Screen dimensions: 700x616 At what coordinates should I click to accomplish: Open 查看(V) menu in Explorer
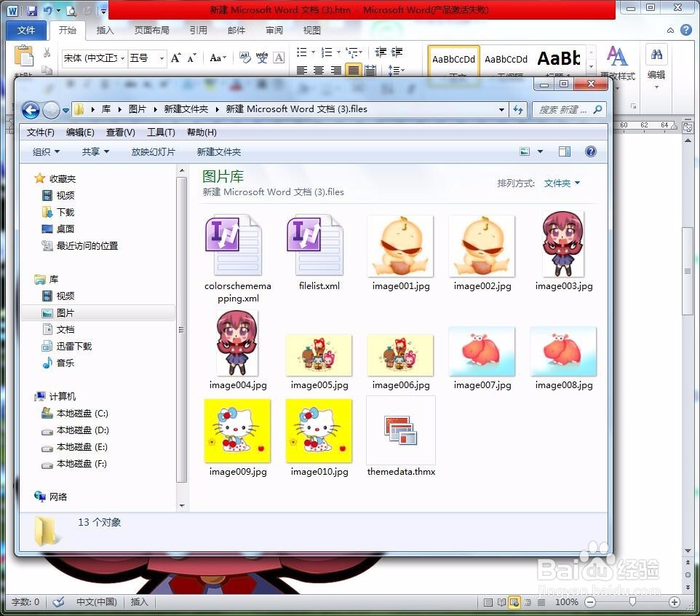121,133
